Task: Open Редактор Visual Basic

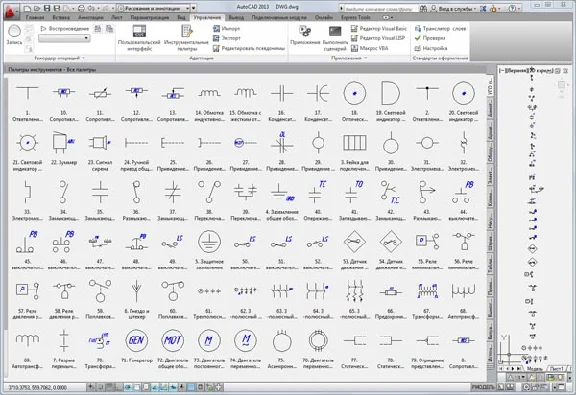Action: click(x=379, y=28)
